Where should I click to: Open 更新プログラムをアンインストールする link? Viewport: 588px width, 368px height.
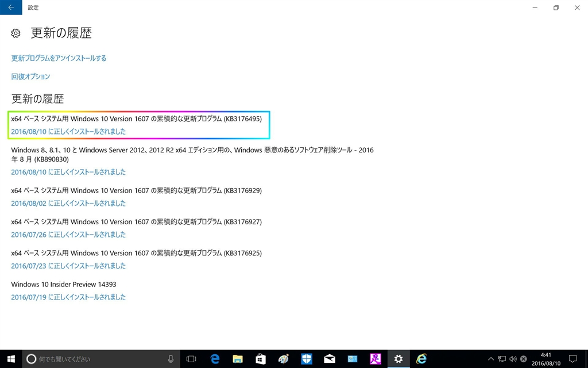[x=59, y=58]
